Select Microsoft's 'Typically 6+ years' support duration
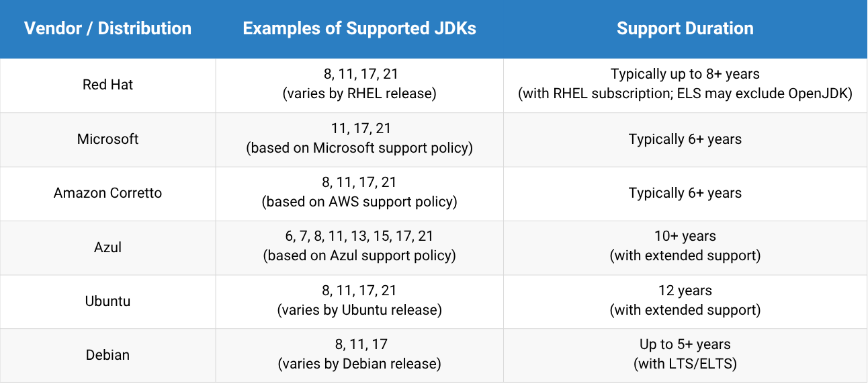Viewport: 868px width, 384px height. [x=685, y=139]
